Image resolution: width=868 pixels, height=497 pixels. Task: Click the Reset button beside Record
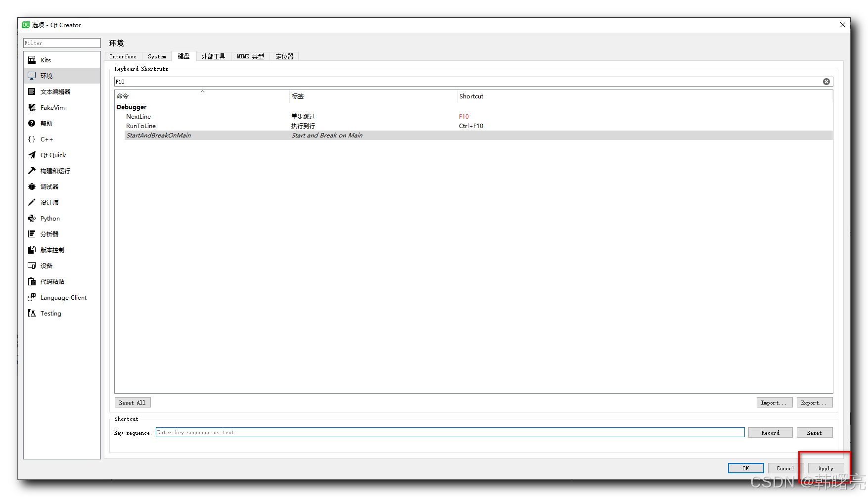click(814, 433)
